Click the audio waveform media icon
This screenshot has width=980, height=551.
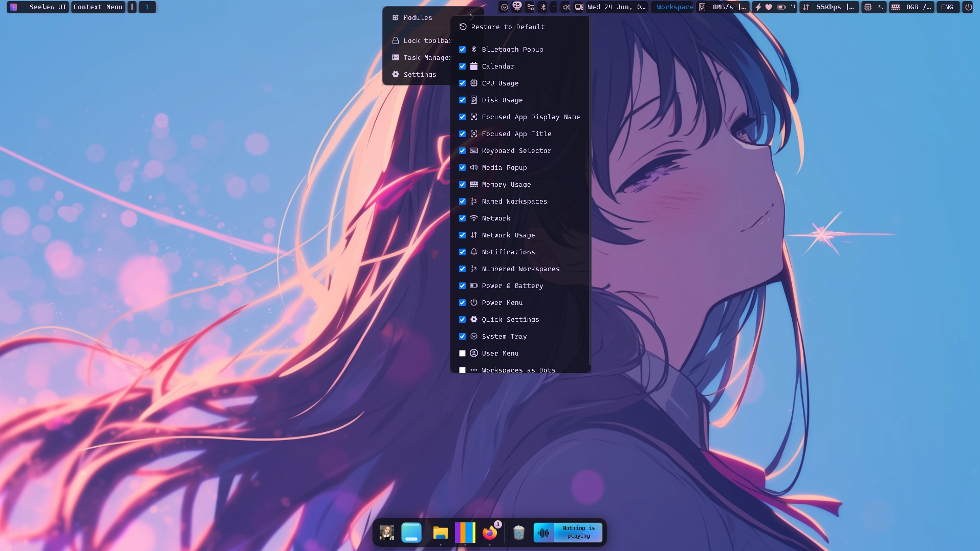point(544,533)
